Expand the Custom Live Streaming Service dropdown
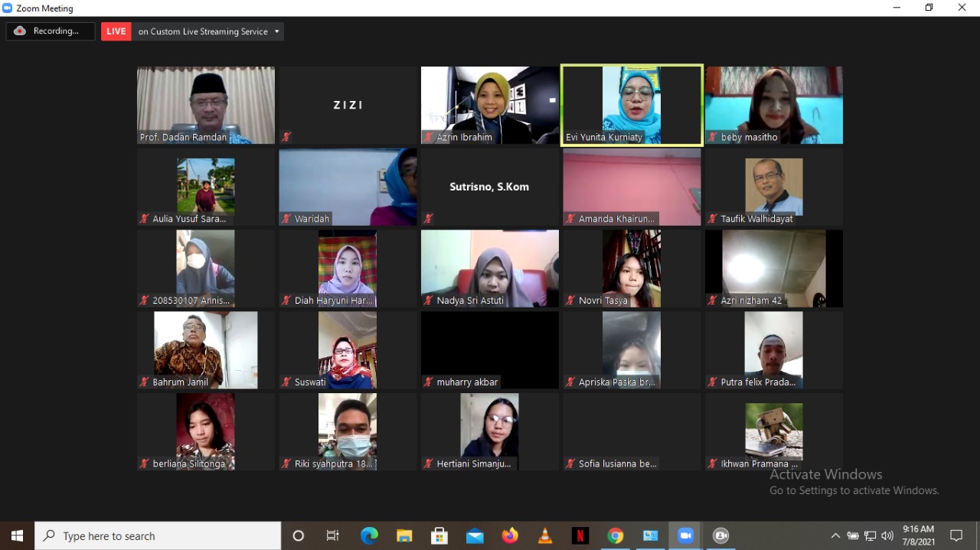Image resolution: width=980 pixels, height=550 pixels. (x=276, y=31)
